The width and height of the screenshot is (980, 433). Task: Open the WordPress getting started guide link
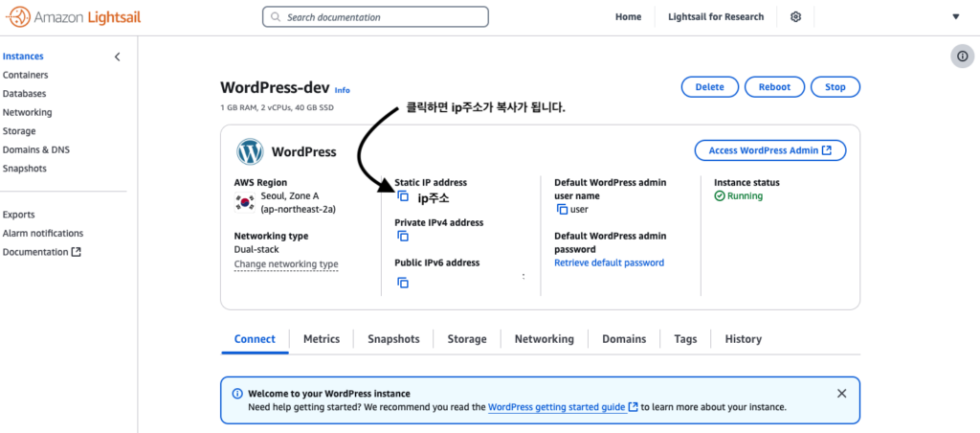coord(563,407)
